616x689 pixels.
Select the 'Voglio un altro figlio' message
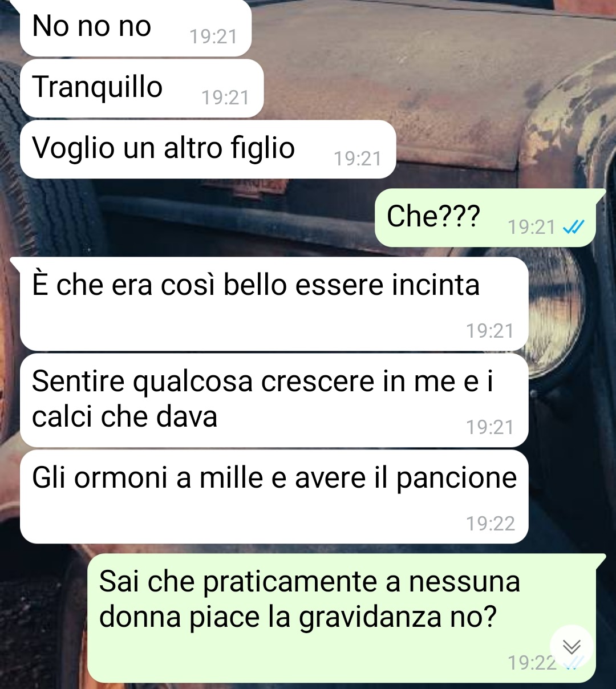click(x=208, y=149)
